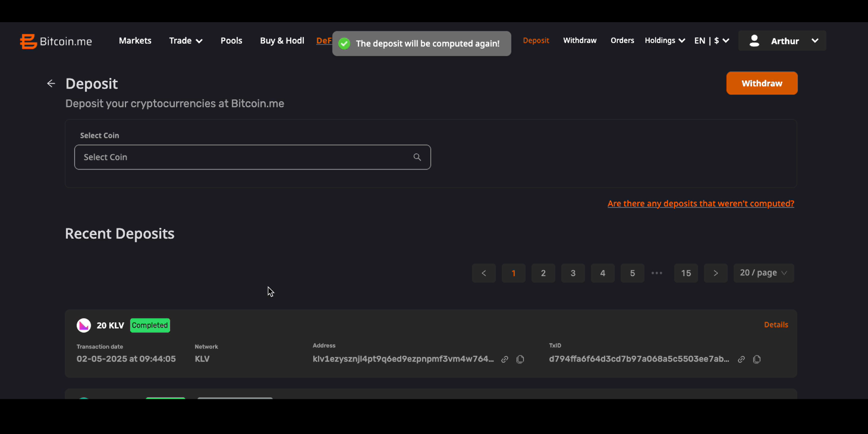This screenshot has height=434, width=868.
Task: Click the green checkmark in the notification
Action: [x=344, y=44]
